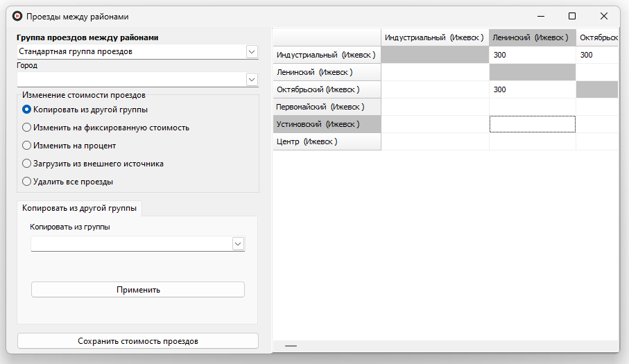Open the 'Копировать из группы' dropdown
629x364 pixels.
tap(238, 243)
